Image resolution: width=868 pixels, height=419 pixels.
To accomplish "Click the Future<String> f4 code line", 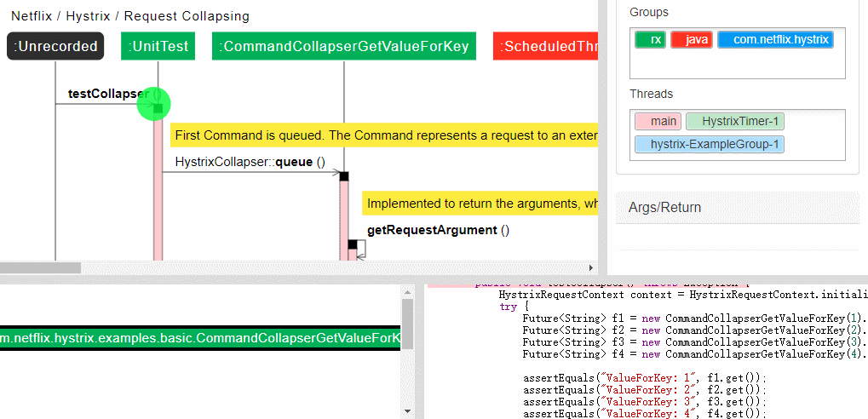I will [695, 354].
